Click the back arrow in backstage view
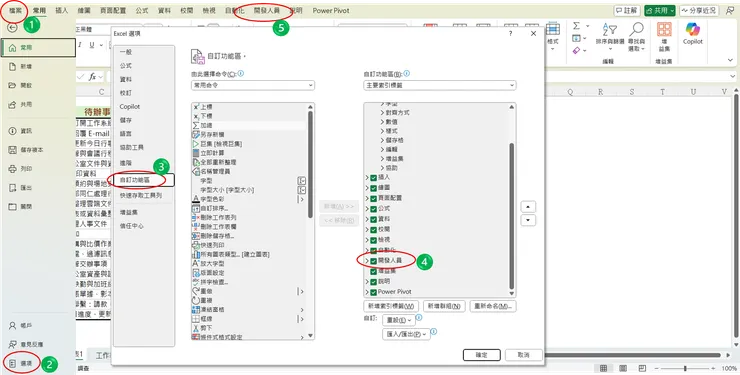This screenshot has width=740, height=375. pyautogui.click(x=13, y=27)
